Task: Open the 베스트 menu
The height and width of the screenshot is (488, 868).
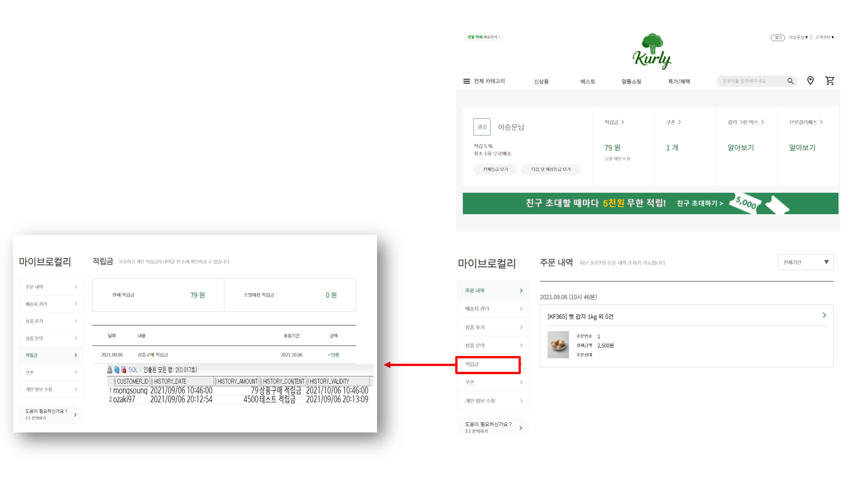Action: (x=588, y=81)
